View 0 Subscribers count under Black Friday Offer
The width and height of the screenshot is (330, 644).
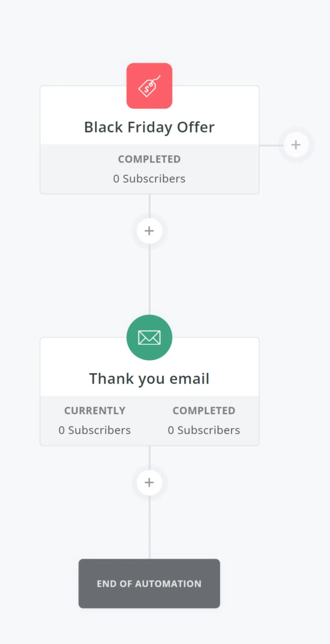(x=149, y=179)
